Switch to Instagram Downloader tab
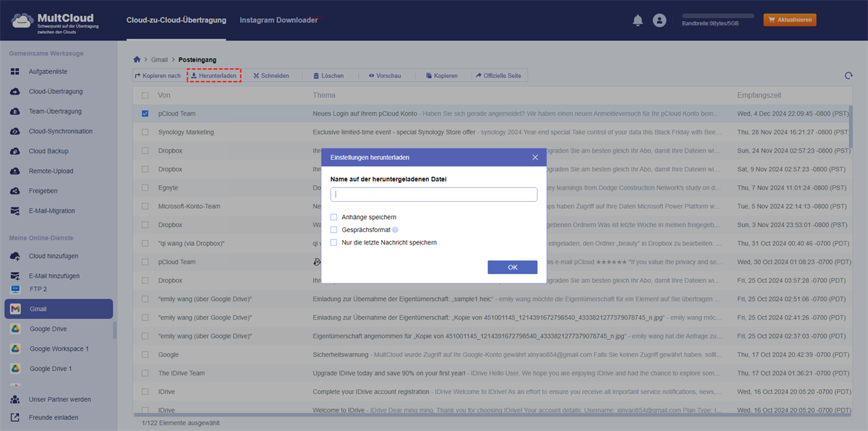This screenshot has height=431, width=868. click(278, 20)
